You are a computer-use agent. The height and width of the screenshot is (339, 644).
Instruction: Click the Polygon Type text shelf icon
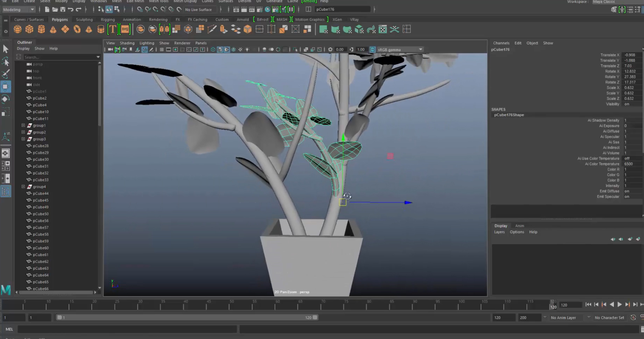pos(113,29)
